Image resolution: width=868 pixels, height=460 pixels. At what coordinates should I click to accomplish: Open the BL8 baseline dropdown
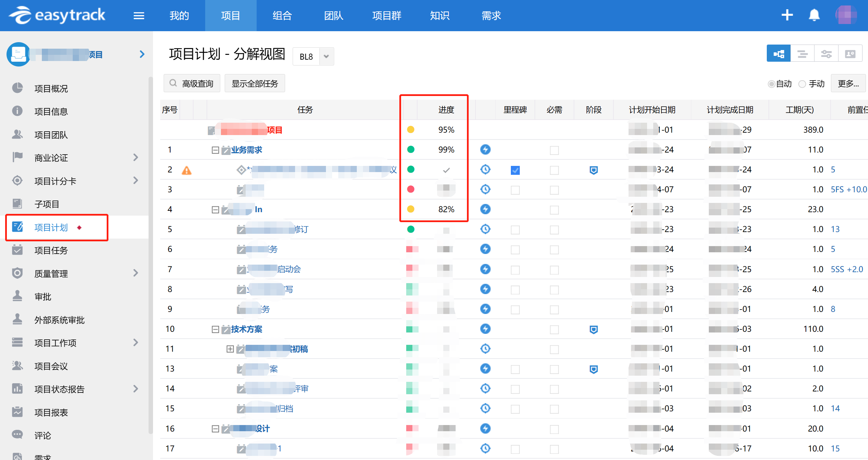click(326, 57)
